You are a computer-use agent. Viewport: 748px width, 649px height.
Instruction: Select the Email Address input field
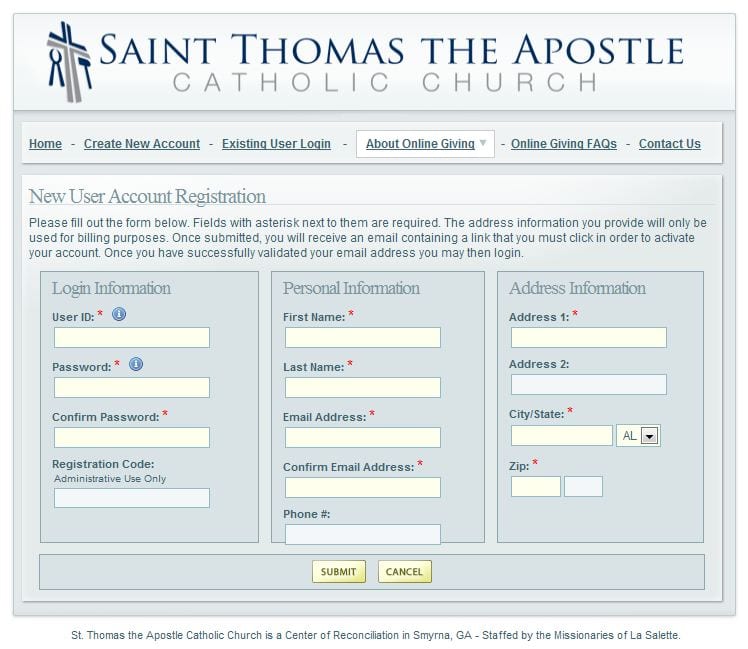tap(363, 438)
